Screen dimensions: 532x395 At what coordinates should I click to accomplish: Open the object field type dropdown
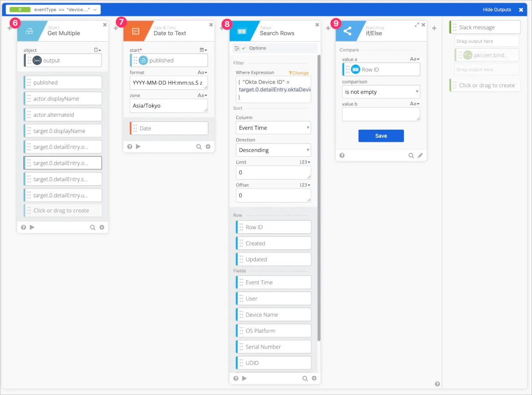(98, 50)
